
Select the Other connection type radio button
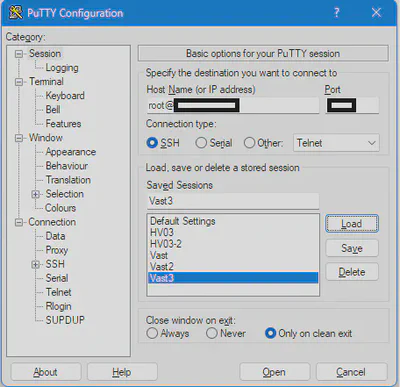click(x=249, y=143)
